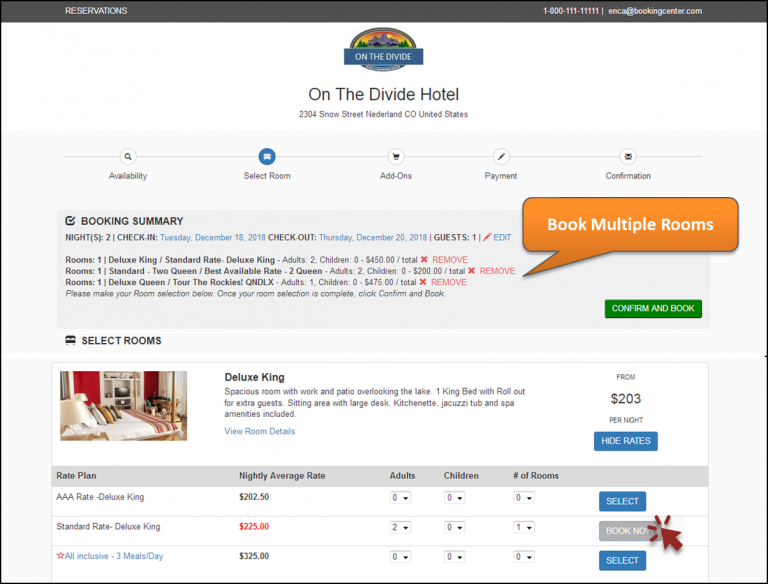Screen dimensions: 768x584
Task: Open All inclusive - 3 Meals/Day link
Action: [x=114, y=556]
